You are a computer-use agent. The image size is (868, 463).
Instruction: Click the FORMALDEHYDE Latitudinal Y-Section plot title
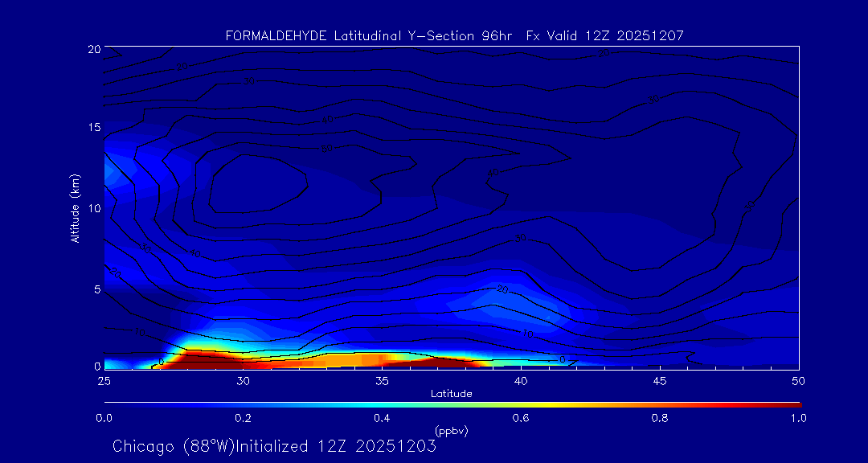[x=454, y=36]
